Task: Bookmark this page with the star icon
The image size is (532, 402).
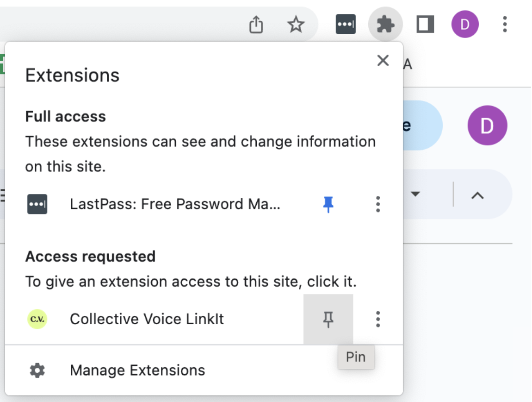Action: pos(296,25)
